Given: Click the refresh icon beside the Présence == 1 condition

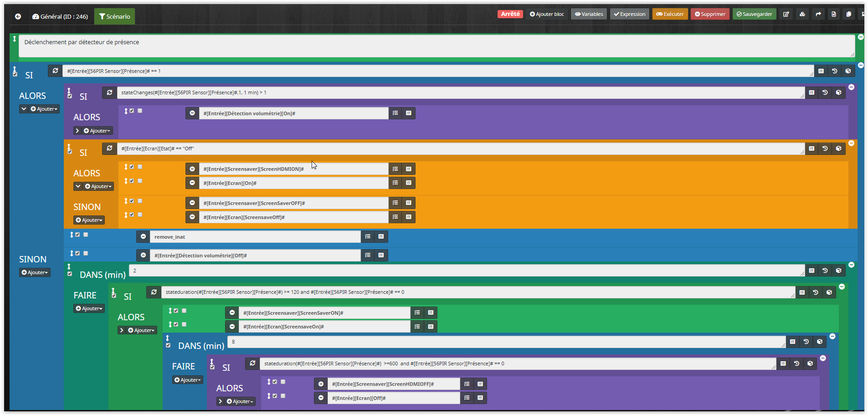Looking at the screenshot, I should 55,71.
